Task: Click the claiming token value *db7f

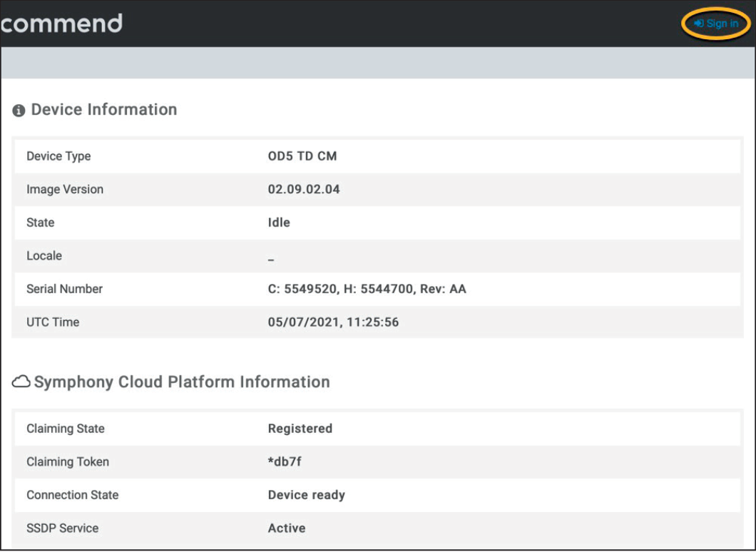Action: tap(285, 461)
